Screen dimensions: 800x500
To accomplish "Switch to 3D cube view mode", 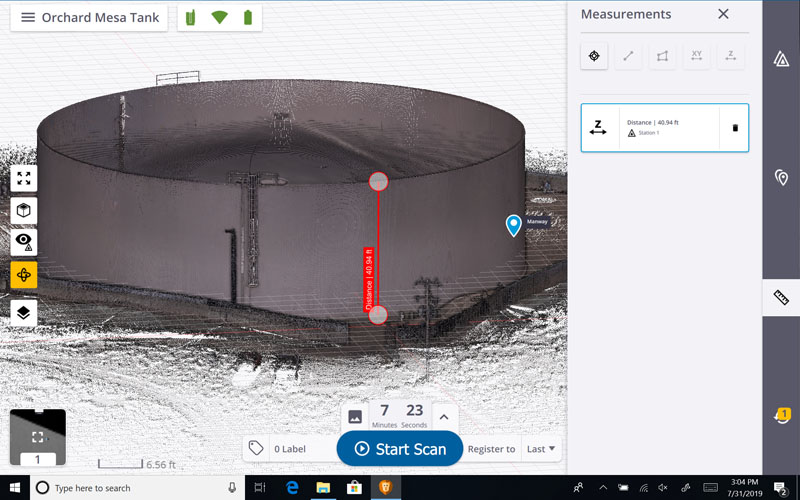I will click(x=24, y=210).
